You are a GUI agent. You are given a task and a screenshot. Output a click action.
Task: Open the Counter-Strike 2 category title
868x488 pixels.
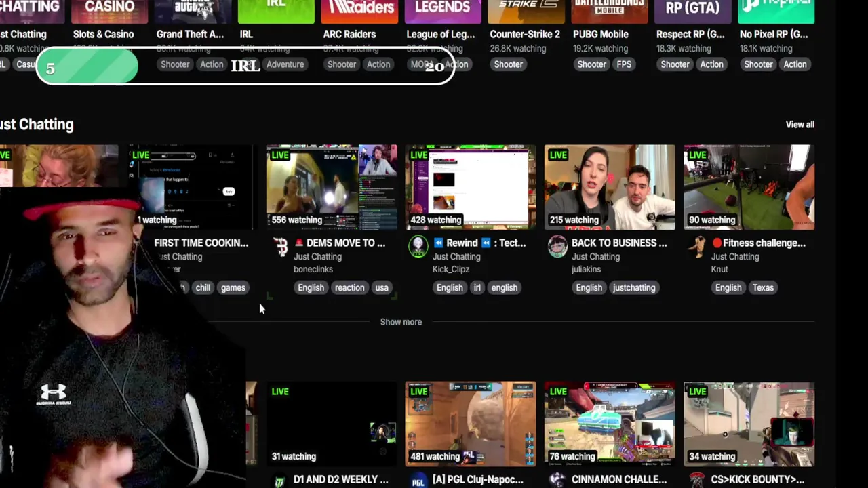point(525,34)
